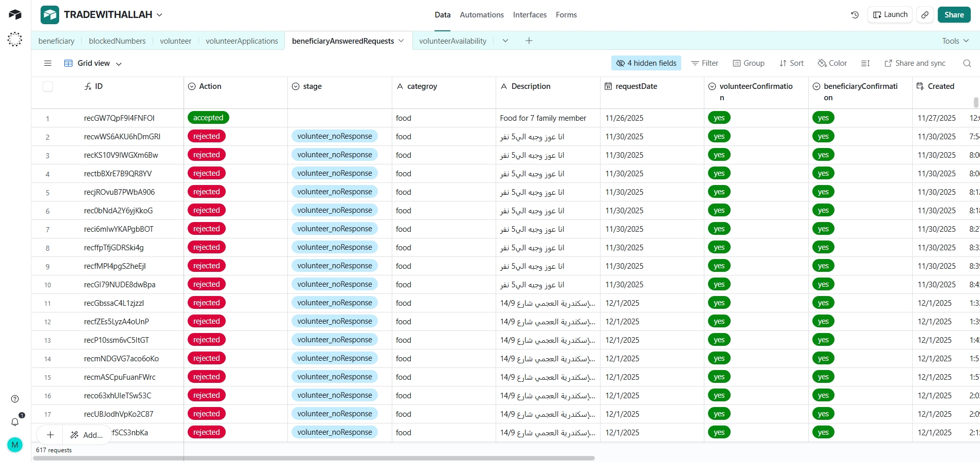Viewport: 980px width, 462px height.
Task: Click the Add with AI wand button
Action: (x=86, y=435)
